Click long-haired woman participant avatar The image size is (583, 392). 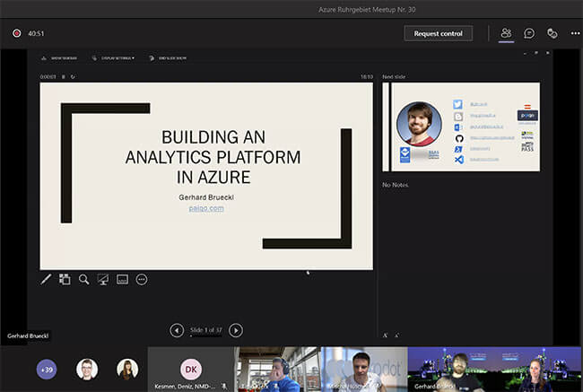click(127, 370)
